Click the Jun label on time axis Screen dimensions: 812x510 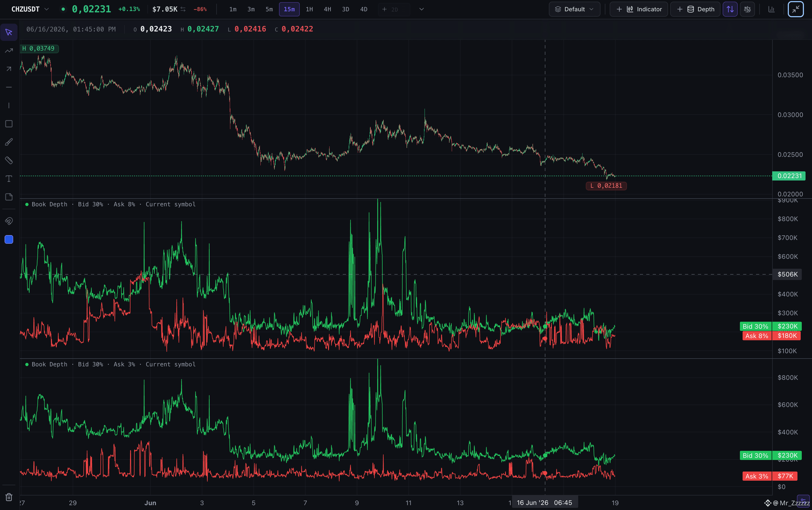pyautogui.click(x=150, y=503)
